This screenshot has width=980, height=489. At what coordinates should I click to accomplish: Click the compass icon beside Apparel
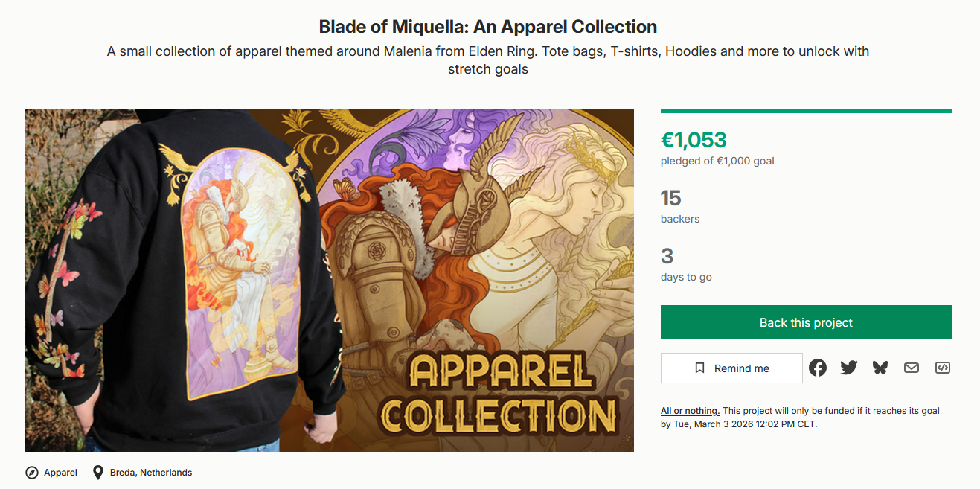[32, 473]
